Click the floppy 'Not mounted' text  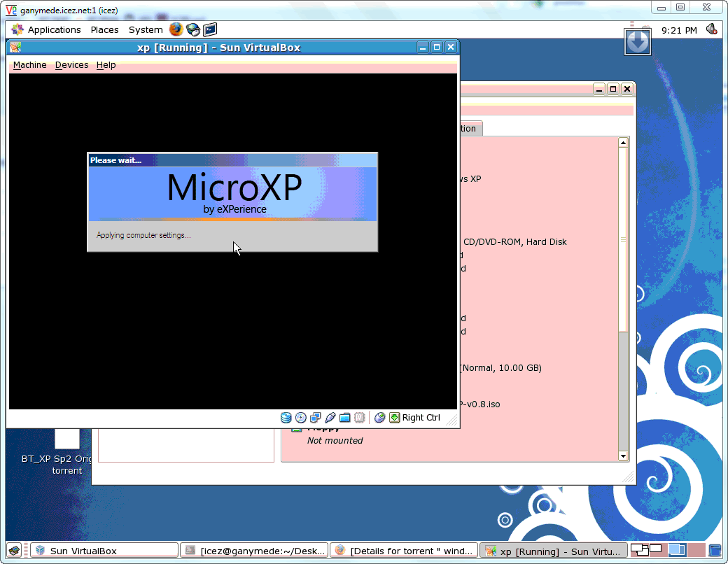coord(335,441)
